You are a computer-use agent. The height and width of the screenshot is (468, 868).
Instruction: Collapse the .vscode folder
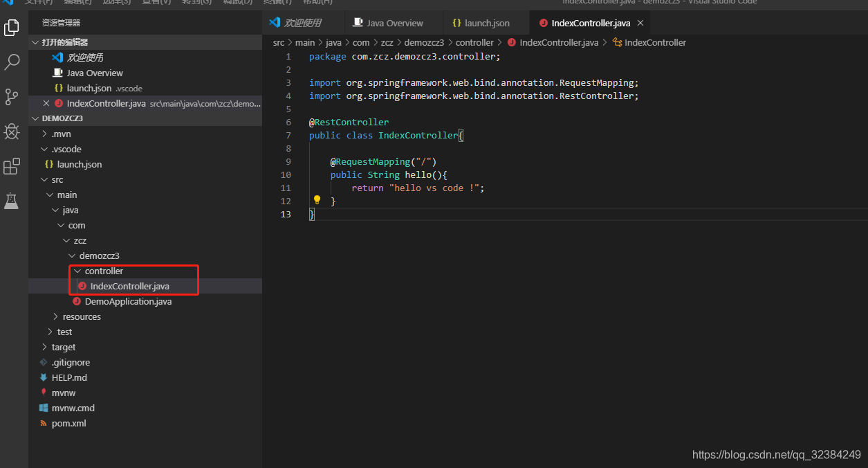point(145,149)
